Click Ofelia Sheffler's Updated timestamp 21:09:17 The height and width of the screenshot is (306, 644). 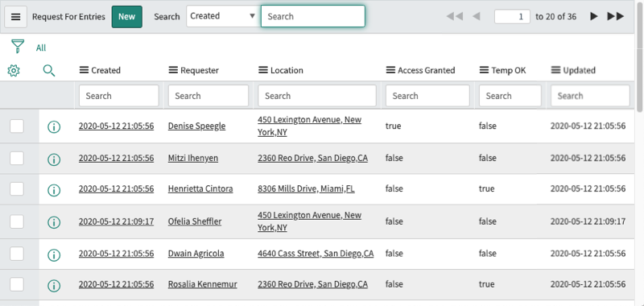click(588, 221)
